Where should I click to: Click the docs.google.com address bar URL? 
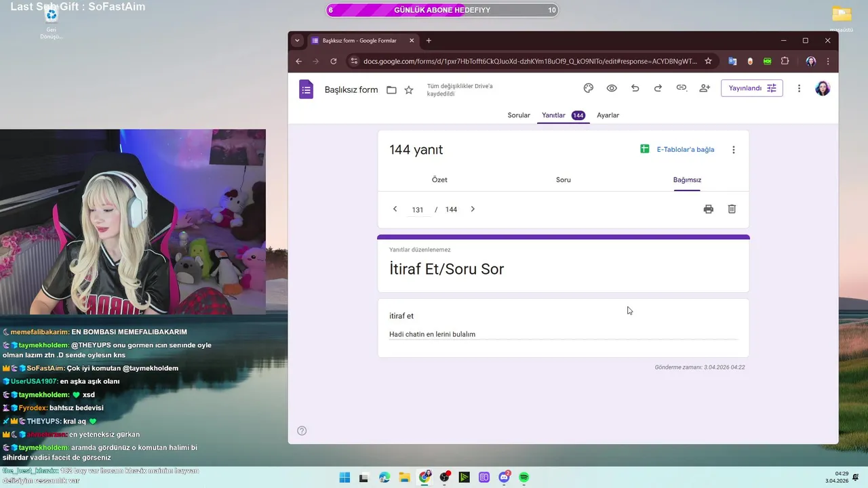(x=530, y=61)
